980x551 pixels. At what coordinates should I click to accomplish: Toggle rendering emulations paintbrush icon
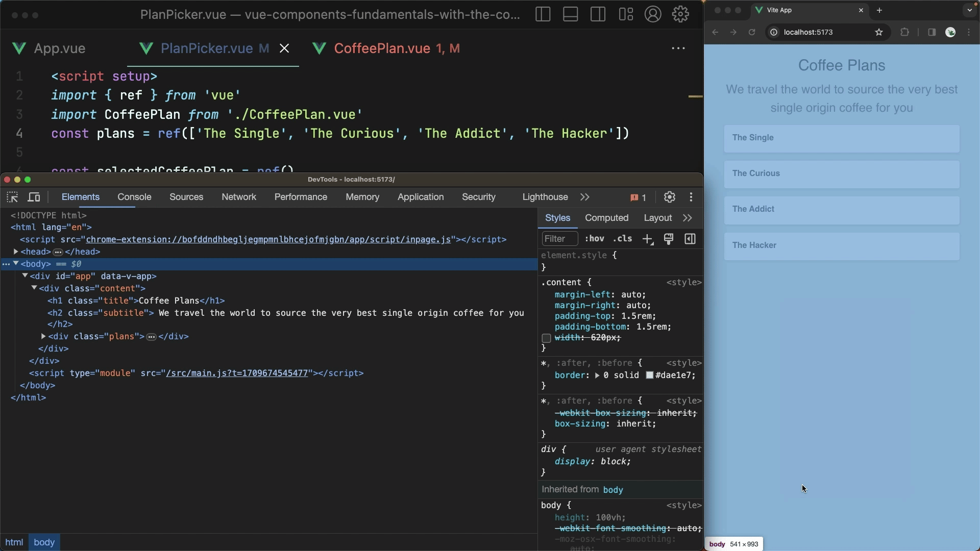(x=669, y=239)
